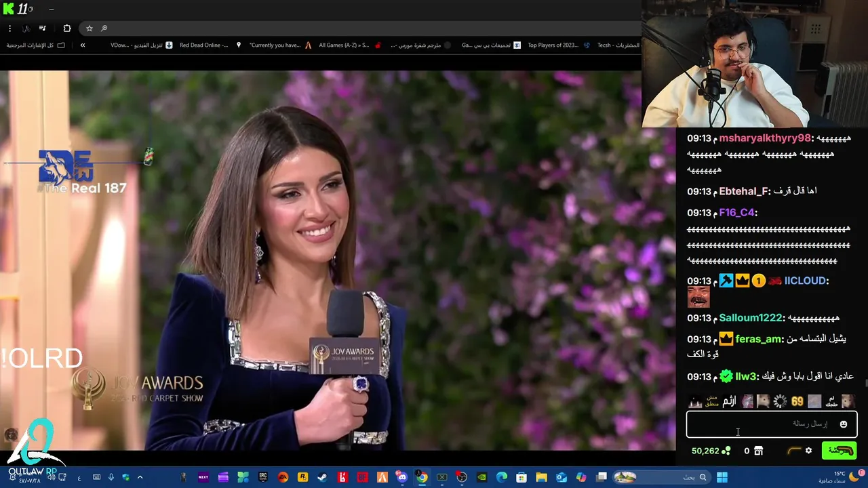868x488 pixels.
Task: Open the channel points shop icon
Action: [758, 451]
